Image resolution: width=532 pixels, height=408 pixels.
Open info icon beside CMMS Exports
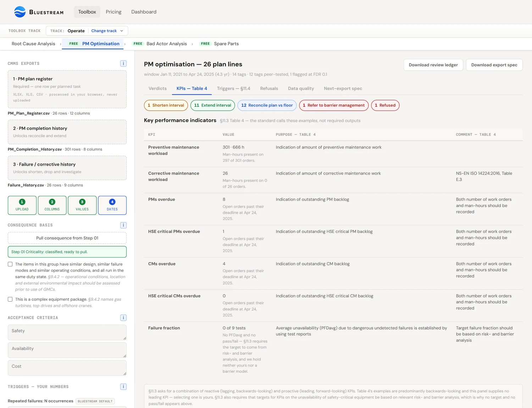(x=123, y=64)
